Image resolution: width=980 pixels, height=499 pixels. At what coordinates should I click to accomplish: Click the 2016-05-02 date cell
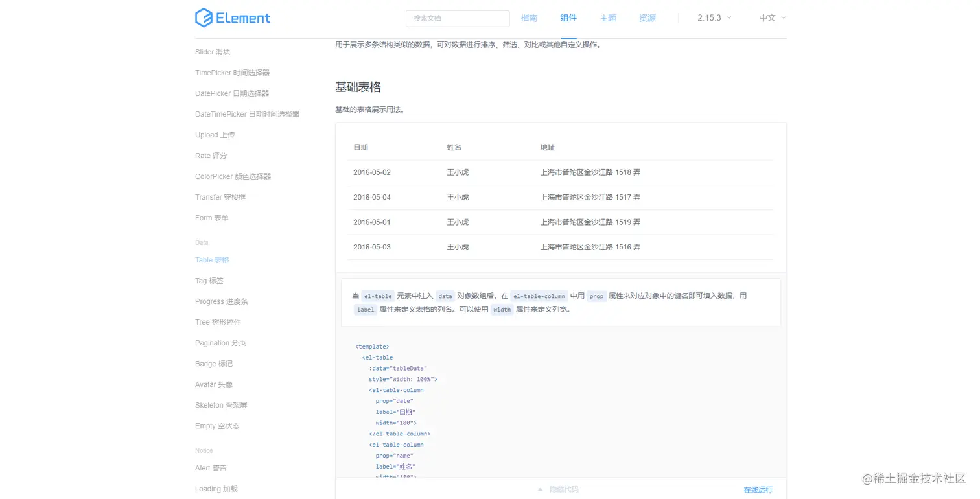[x=372, y=172]
